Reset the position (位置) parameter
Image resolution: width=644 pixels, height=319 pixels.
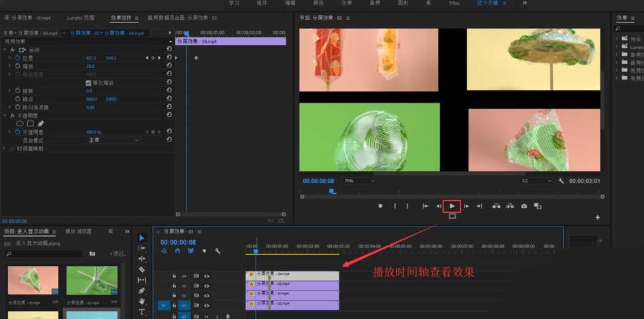[x=169, y=58]
